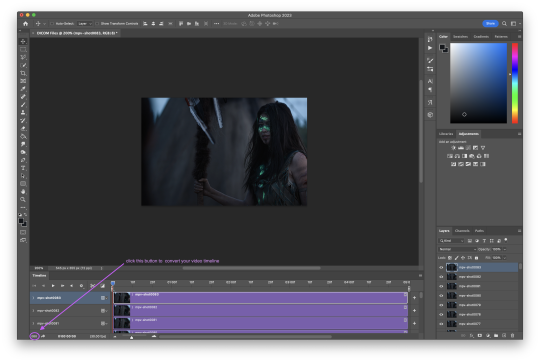This screenshot has width=540, height=362.
Task: Hide the mpv-shot0079 layer eye
Action: pyautogui.click(x=441, y=305)
